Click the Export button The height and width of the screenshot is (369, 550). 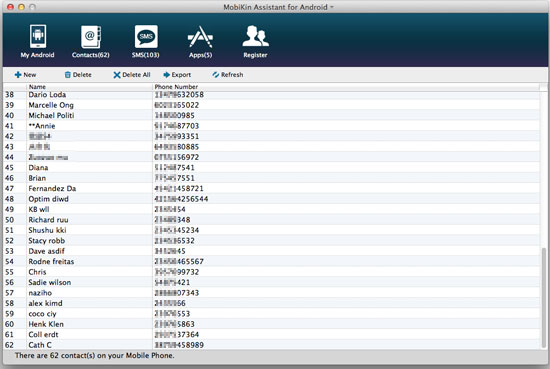pos(177,75)
